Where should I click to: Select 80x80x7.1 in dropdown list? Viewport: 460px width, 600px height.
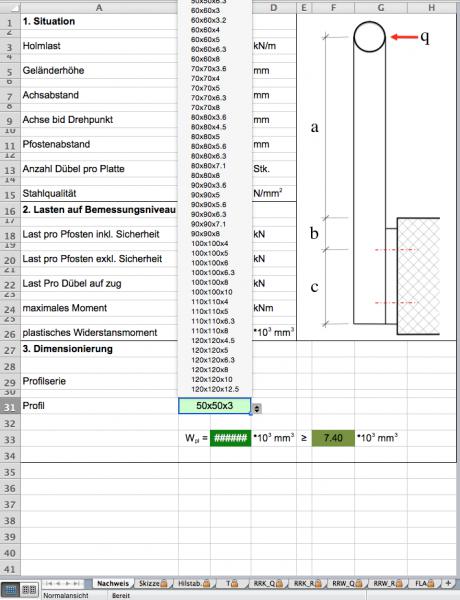pos(209,166)
